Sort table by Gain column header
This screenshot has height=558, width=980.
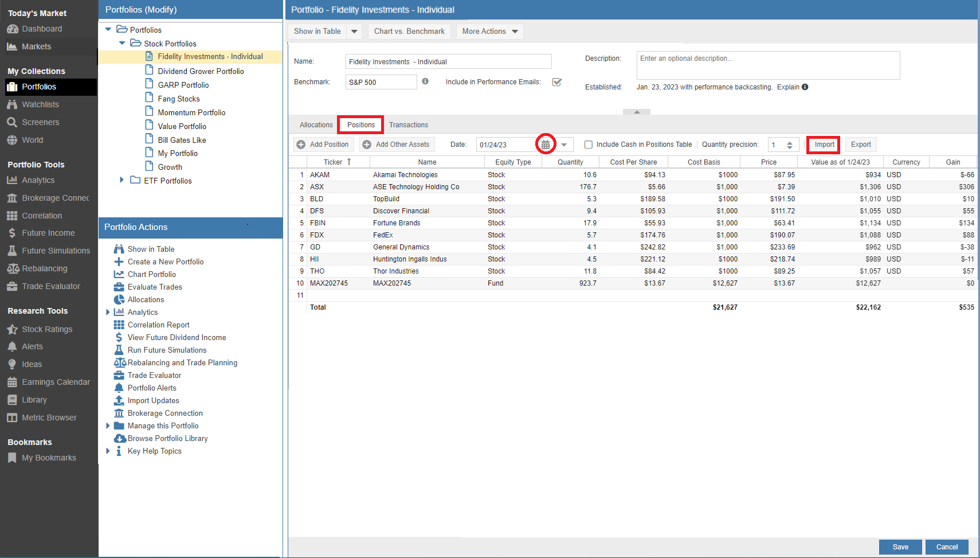click(x=953, y=162)
